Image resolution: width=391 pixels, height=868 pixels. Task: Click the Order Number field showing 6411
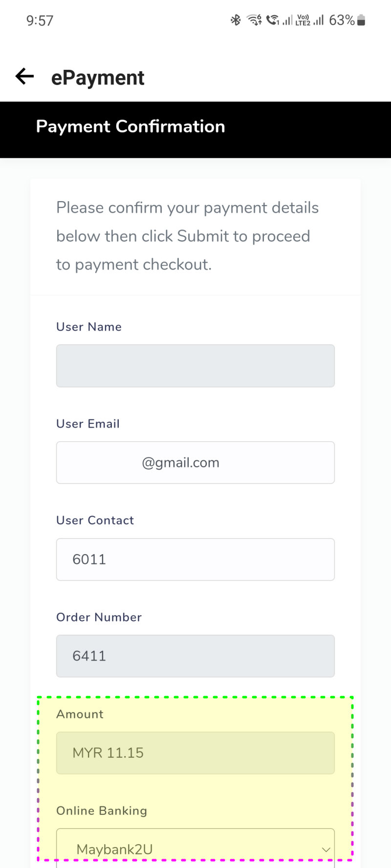pyautogui.click(x=195, y=656)
